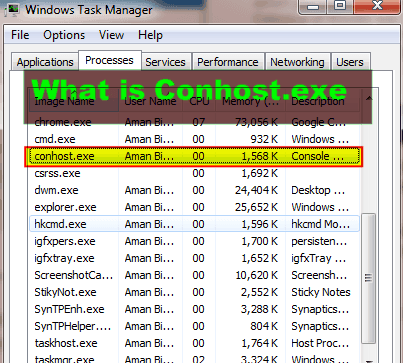
Task: Select the chrome.exe process row
Action: coord(194,122)
